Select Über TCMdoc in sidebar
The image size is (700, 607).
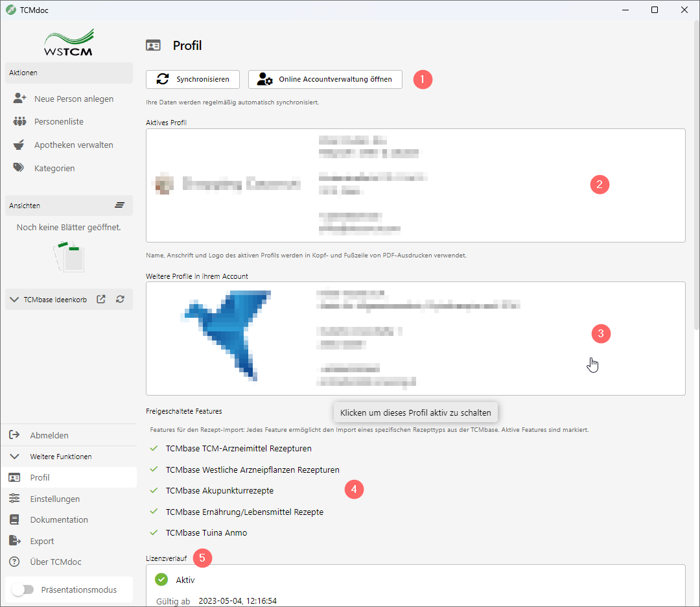coord(55,562)
